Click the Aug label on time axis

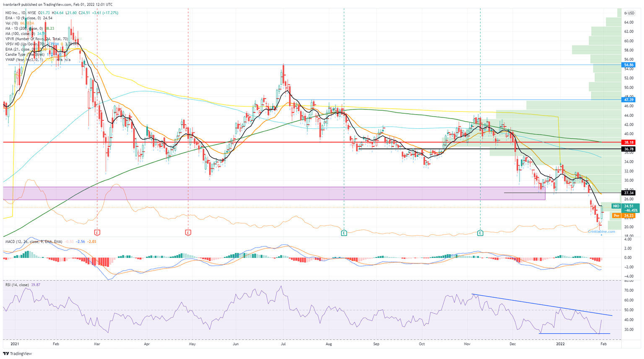click(x=329, y=344)
